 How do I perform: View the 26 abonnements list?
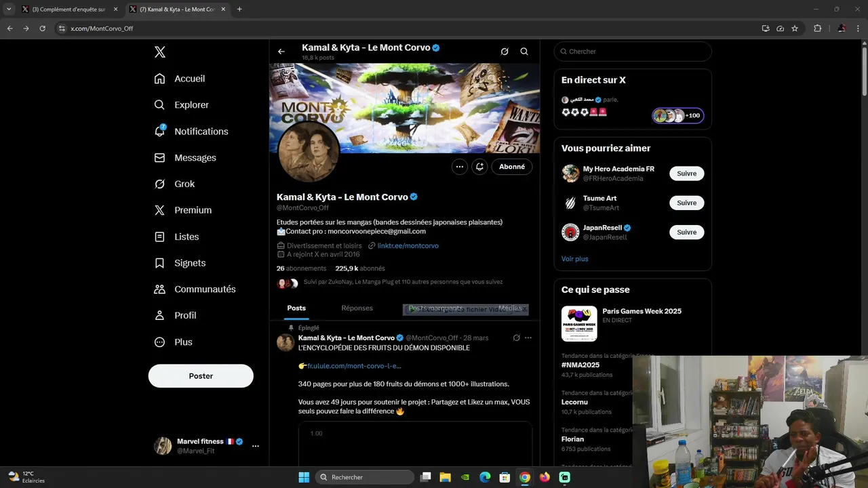tap(301, 268)
